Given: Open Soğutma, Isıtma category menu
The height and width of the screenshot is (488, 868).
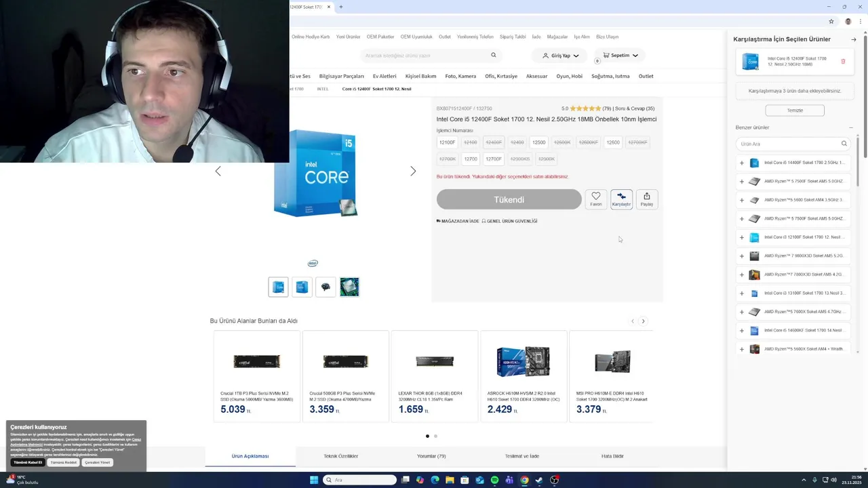Looking at the screenshot, I should (x=610, y=76).
